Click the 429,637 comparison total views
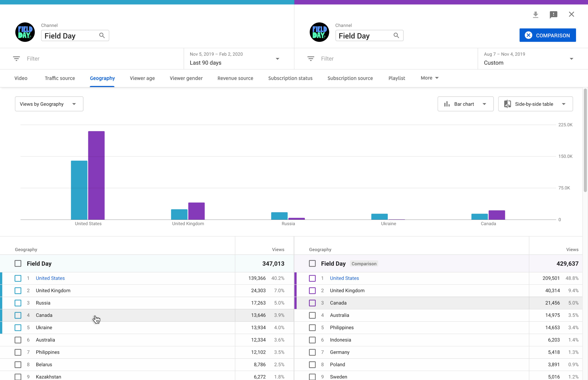The image size is (588, 380). coord(567,264)
